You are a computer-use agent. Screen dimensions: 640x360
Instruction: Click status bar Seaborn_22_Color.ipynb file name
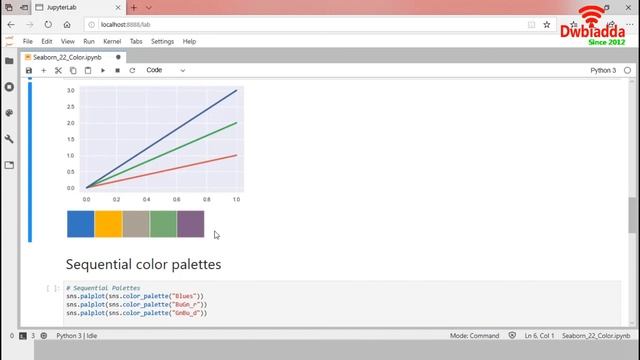pyautogui.click(x=596, y=336)
